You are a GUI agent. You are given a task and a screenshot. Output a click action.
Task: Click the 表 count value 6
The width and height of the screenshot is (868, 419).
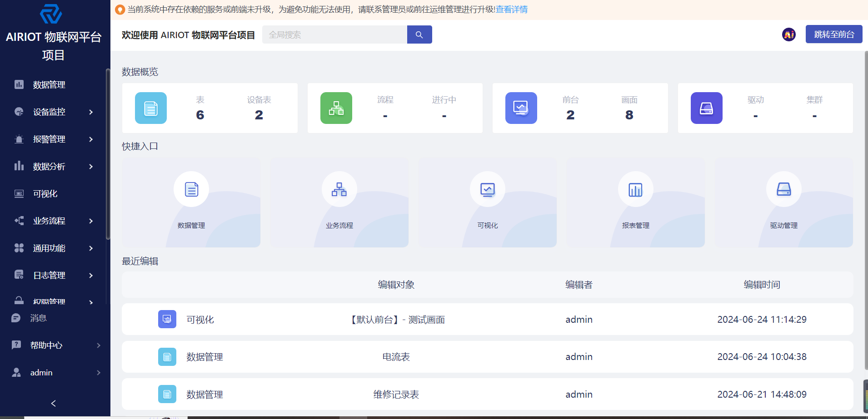coord(200,115)
